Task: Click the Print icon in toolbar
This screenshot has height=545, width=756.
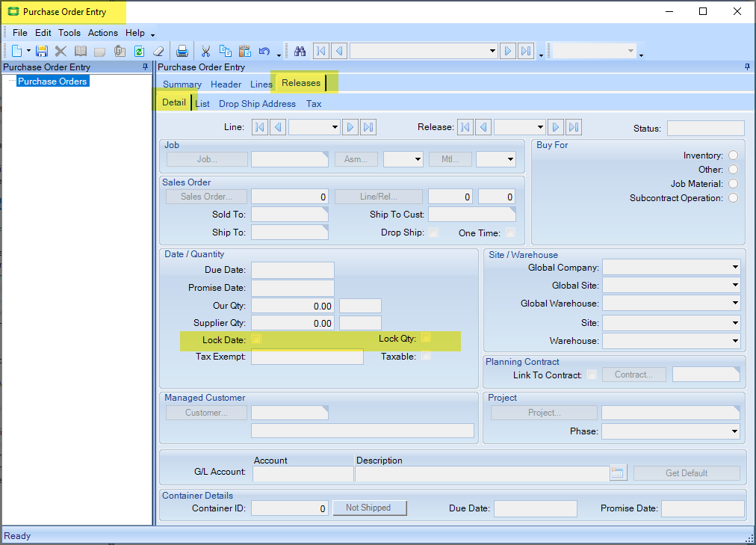Action: point(182,51)
